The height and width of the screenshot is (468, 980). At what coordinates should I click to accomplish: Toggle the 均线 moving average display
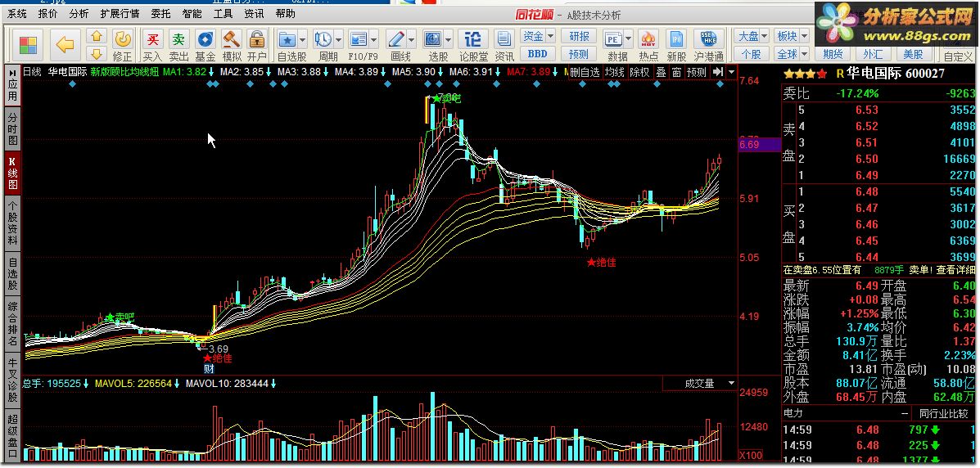click(x=615, y=72)
